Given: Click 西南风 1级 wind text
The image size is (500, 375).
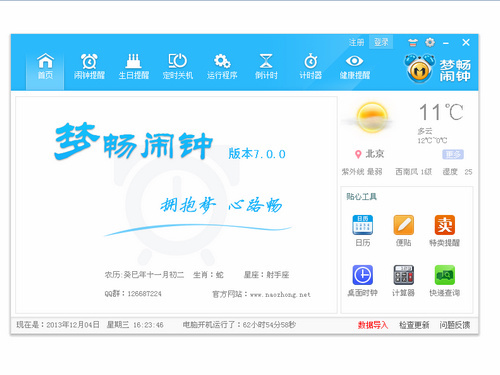Looking at the screenshot, I should point(413,172).
